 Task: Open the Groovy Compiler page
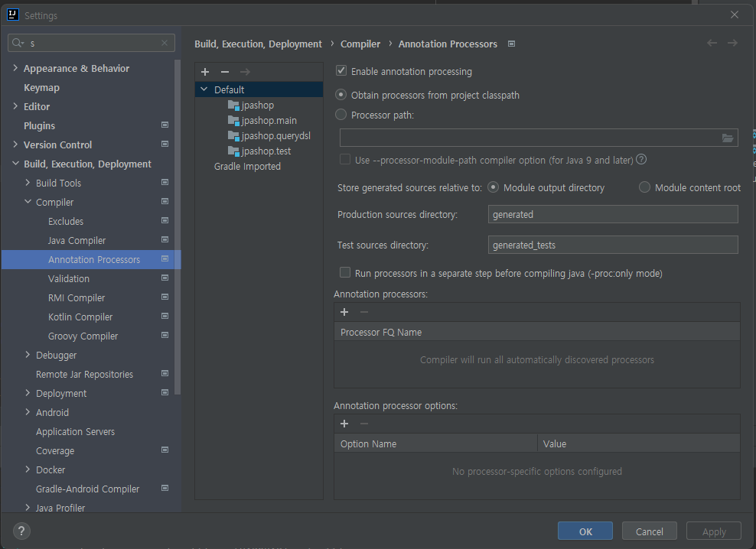(x=83, y=336)
